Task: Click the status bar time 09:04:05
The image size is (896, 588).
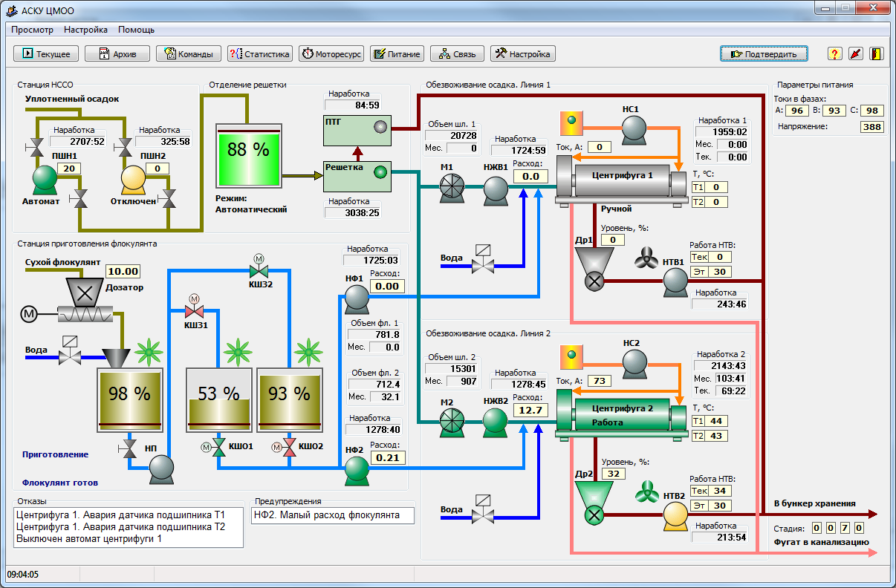Action: pos(23,574)
